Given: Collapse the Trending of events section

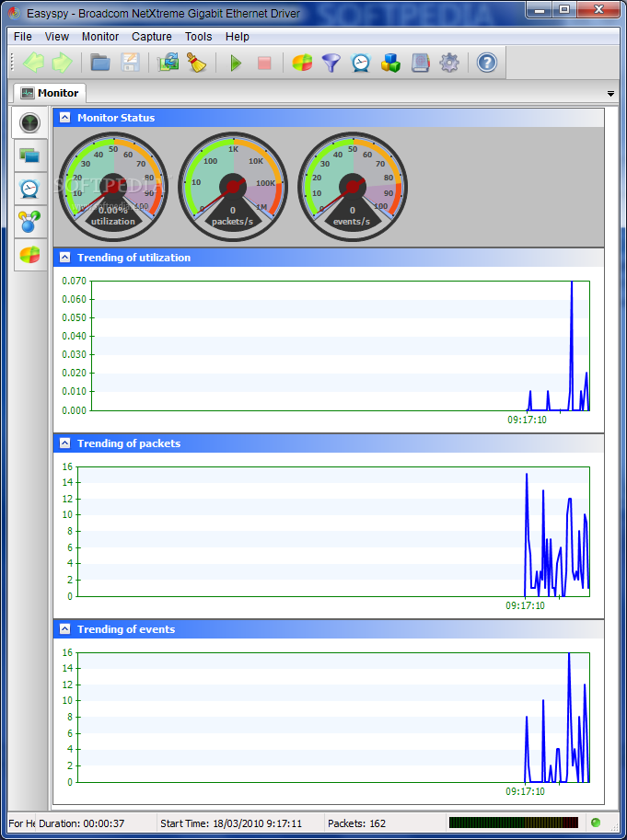Looking at the screenshot, I should pos(64,629).
